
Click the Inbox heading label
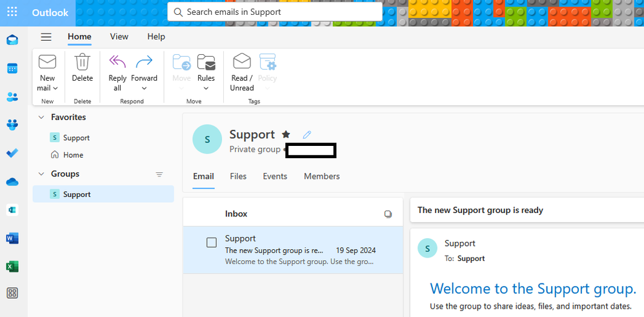pyautogui.click(x=236, y=214)
